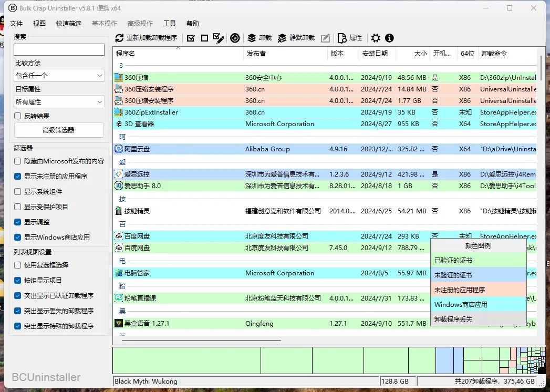Toggle 显示调整 checkbox
The image size is (550, 392).
point(17,222)
